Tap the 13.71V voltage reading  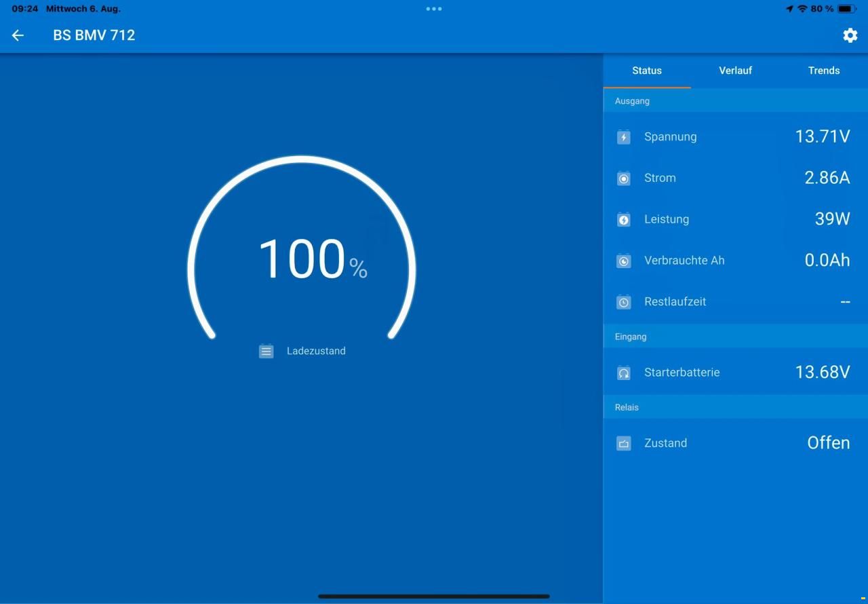coord(822,136)
